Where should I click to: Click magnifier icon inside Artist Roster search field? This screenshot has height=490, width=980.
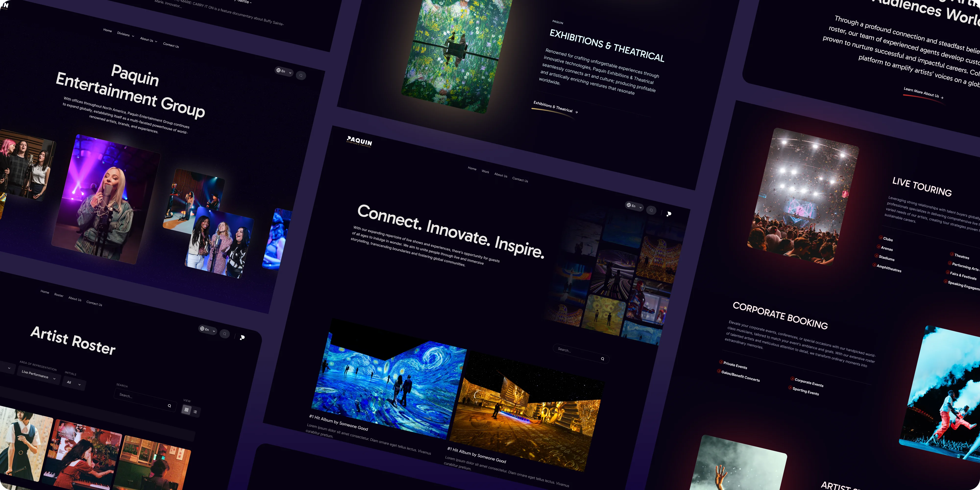point(169,405)
